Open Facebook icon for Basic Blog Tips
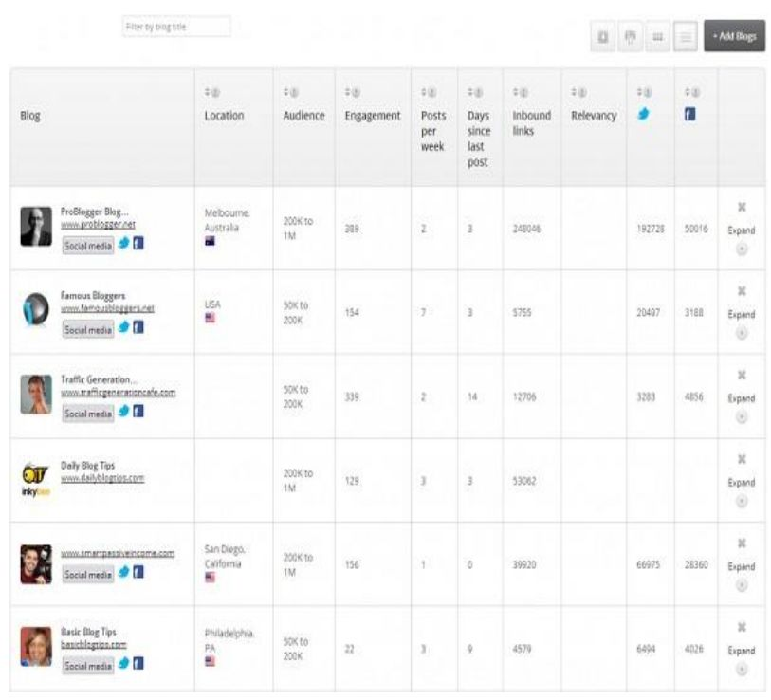The height and width of the screenshot is (700, 771). (x=138, y=665)
